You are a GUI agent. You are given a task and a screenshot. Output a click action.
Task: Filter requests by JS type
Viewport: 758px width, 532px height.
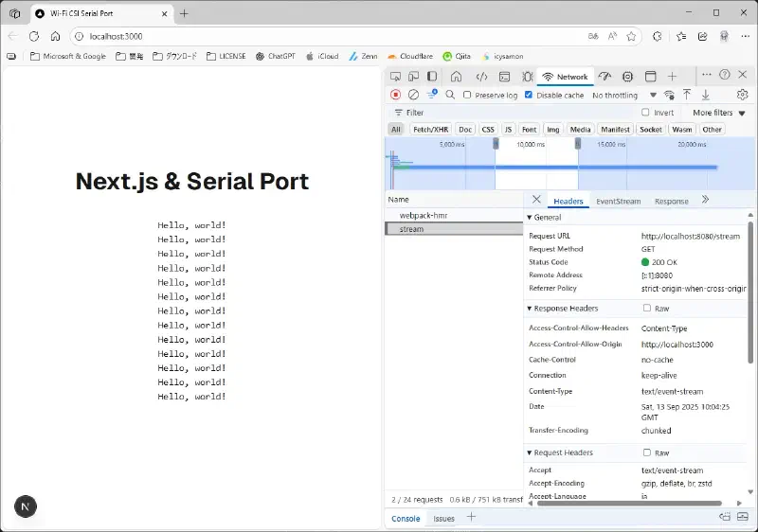(x=508, y=130)
